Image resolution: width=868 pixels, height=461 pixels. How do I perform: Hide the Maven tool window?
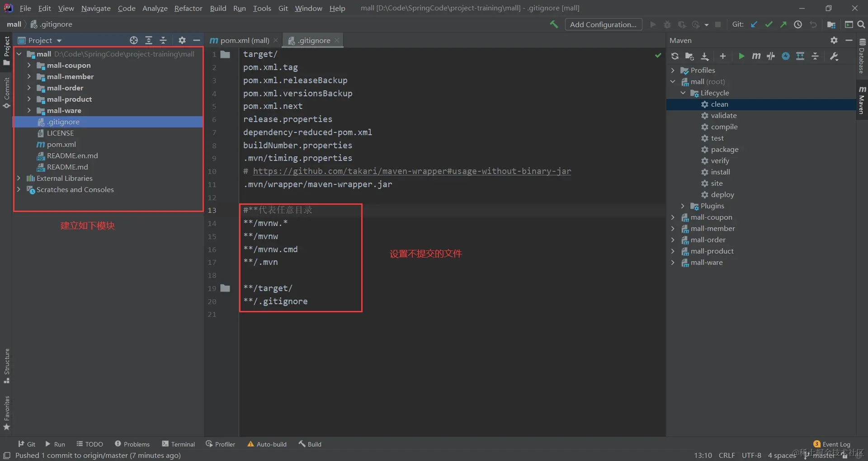coord(849,40)
